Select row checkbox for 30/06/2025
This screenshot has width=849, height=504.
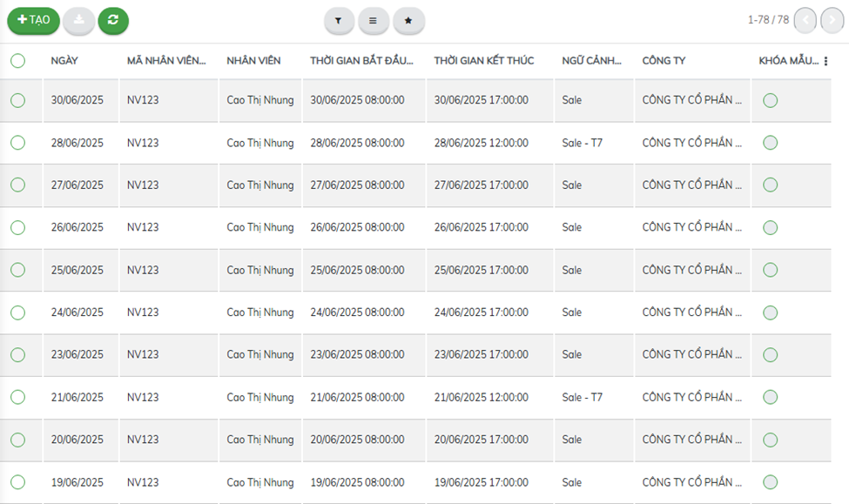pos(18,100)
